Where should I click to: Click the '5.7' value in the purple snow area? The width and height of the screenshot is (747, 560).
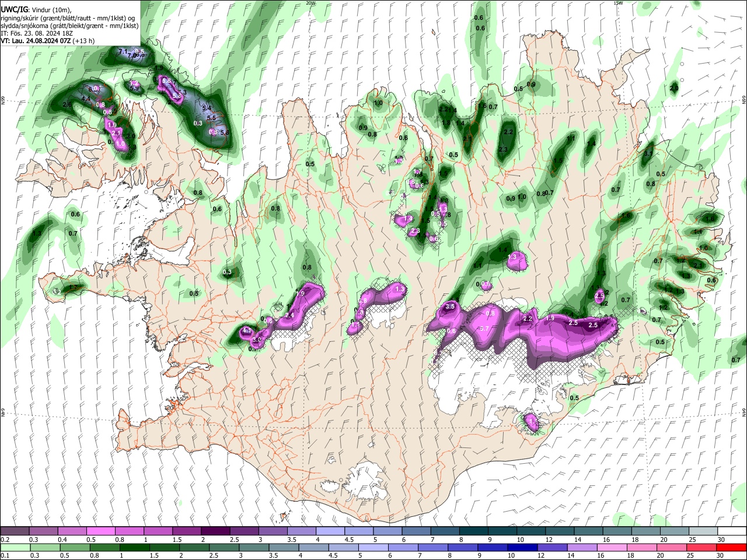484,329
